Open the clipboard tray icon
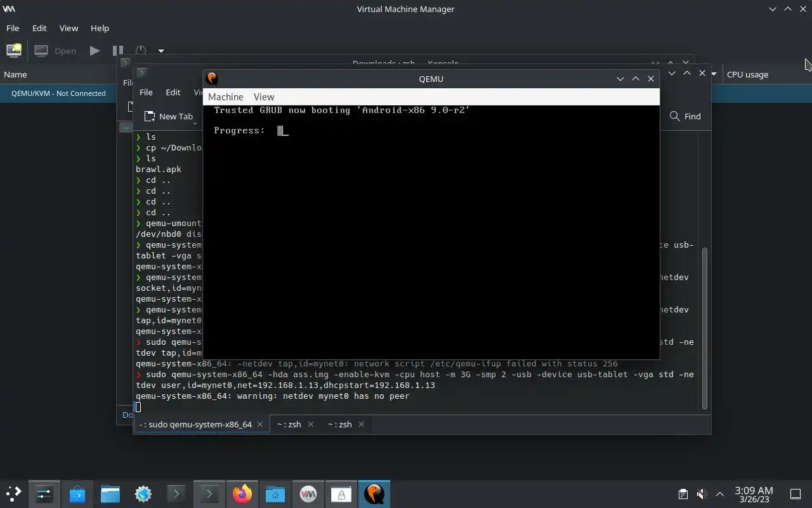Viewport: 812px width, 508px height. pyautogui.click(x=683, y=494)
